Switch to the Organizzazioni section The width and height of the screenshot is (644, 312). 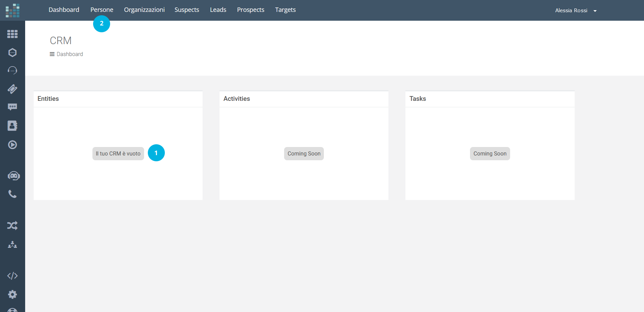coord(144,10)
